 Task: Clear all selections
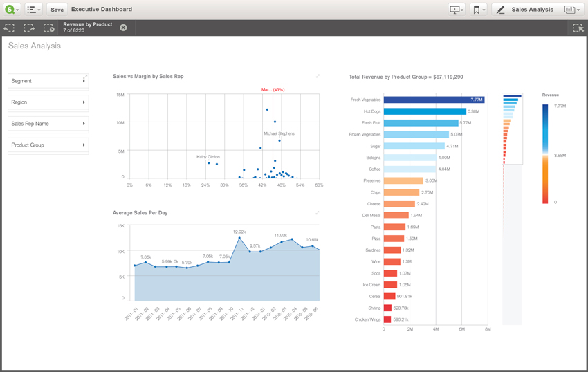click(x=48, y=28)
